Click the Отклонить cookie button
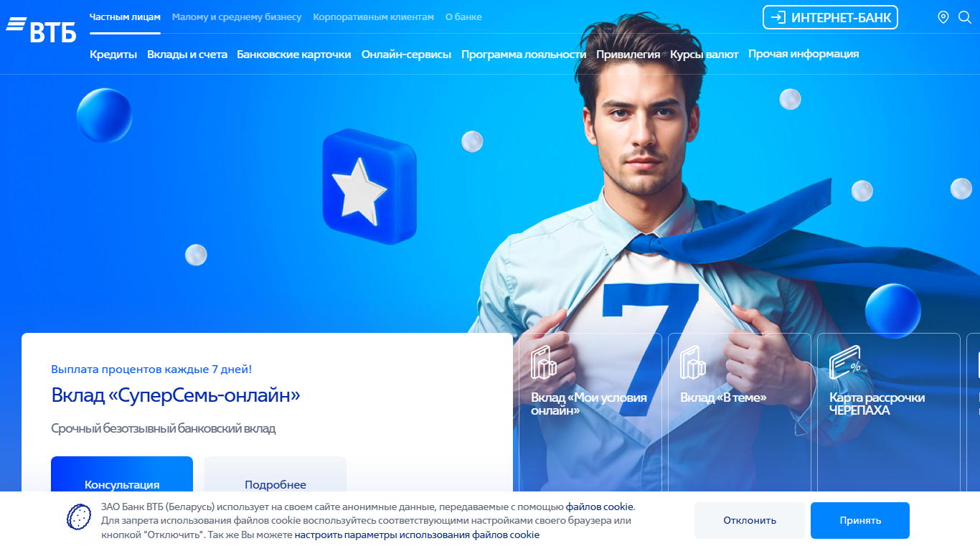Screen dimensions: 980x551 click(750, 520)
